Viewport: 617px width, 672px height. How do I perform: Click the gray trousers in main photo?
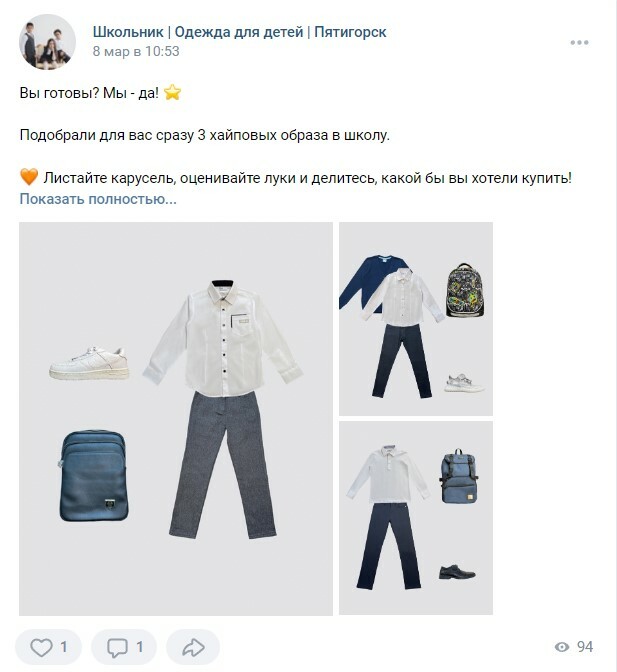pos(222,465)
